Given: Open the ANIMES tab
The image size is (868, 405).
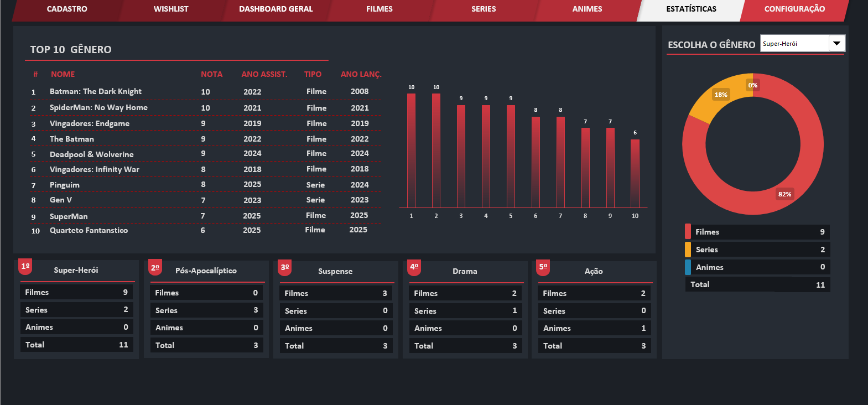Looking at the screenshot, I should coord(587,9).
